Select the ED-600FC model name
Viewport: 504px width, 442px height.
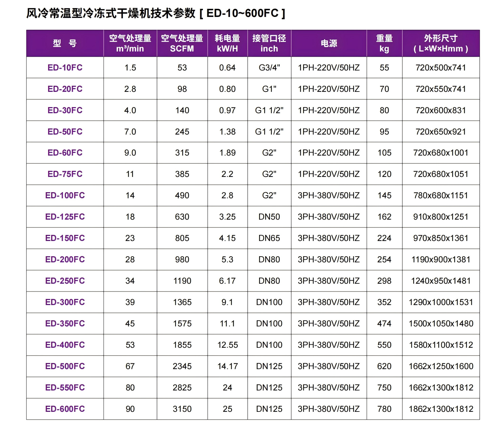(x=65, y=409)
